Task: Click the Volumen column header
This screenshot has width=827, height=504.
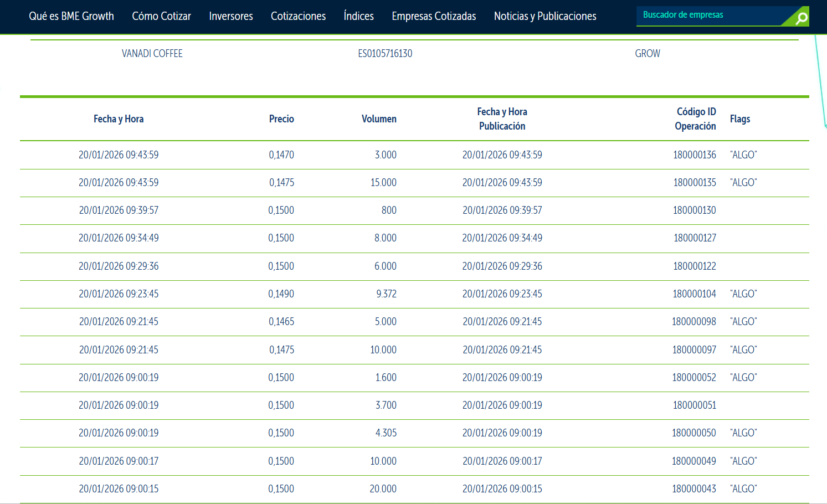Action: pyautogui.click(x=379, y=119)
